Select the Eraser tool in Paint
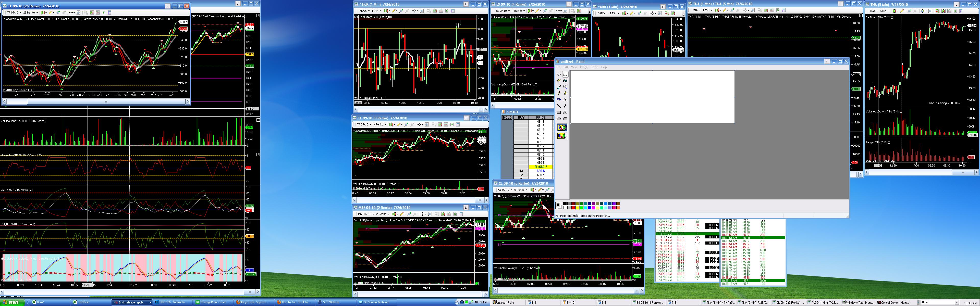 pos(559,81)
